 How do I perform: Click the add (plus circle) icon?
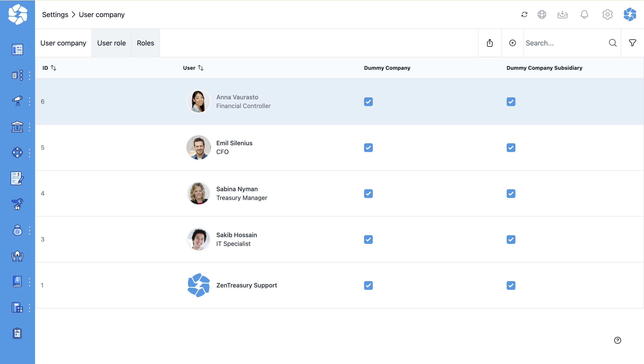point(512,43)
